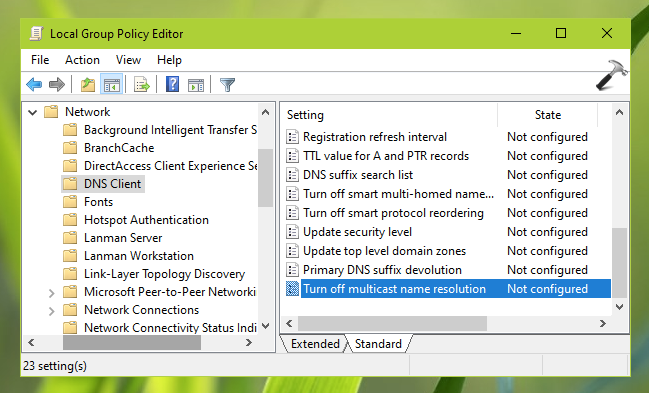Toggle the Show/Hide Console Tree icon

tap(112, 85)
